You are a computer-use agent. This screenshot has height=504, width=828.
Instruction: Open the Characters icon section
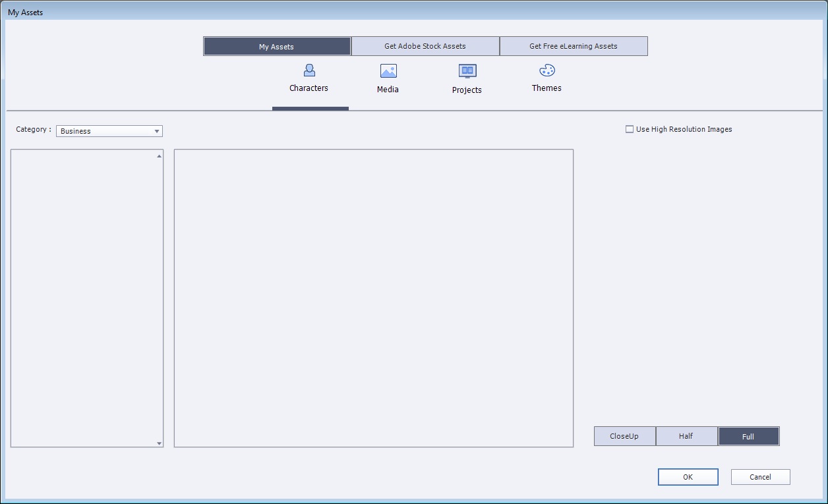[x=309, y=70]
